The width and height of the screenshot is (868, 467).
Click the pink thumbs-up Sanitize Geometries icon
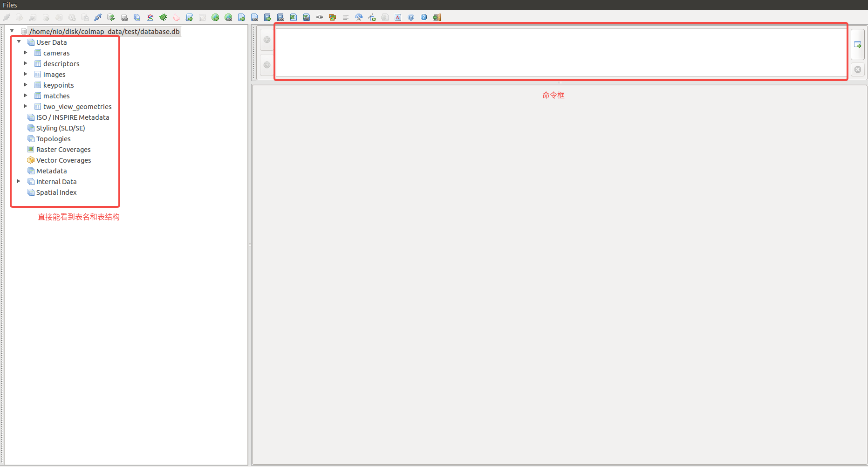pos(176,17)
